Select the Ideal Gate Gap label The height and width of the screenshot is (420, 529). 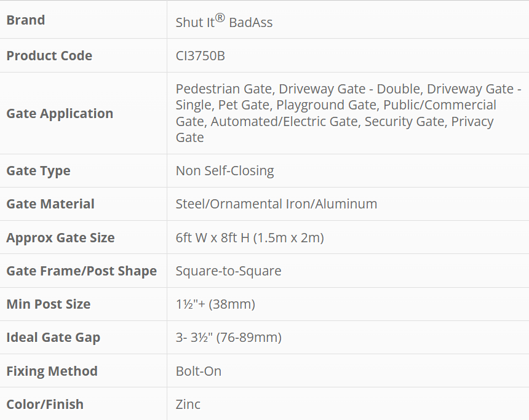pos(53,338)
